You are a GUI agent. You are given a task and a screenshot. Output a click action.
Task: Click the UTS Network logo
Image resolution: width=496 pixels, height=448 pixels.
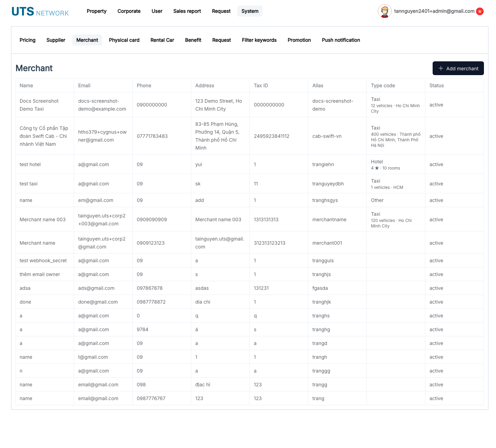tap(40, 11)
